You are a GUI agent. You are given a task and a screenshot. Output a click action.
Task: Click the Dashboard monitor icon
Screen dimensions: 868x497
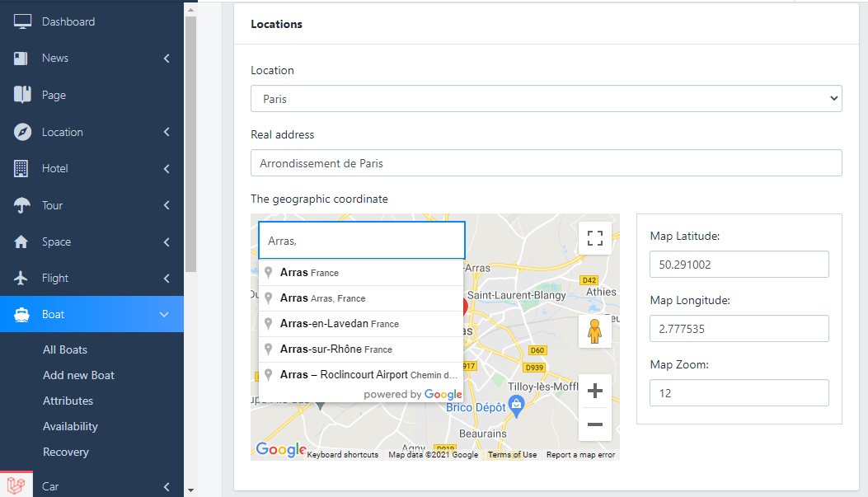(22, 21)
